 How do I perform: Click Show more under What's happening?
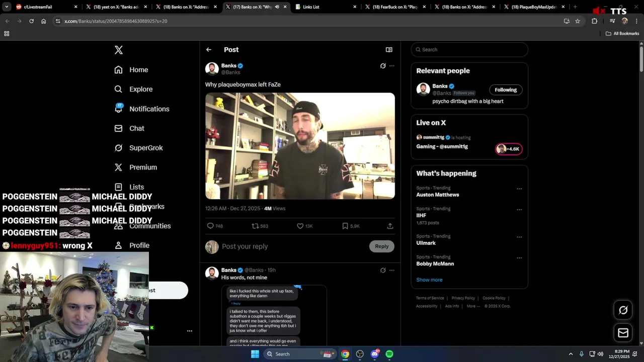429,280
